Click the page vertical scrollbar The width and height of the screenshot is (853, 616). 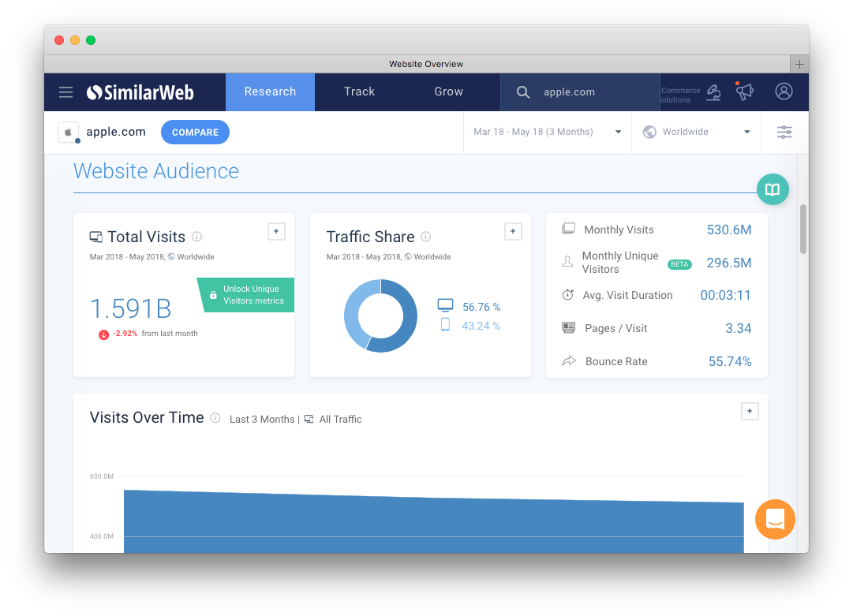[x=803, y=229]
